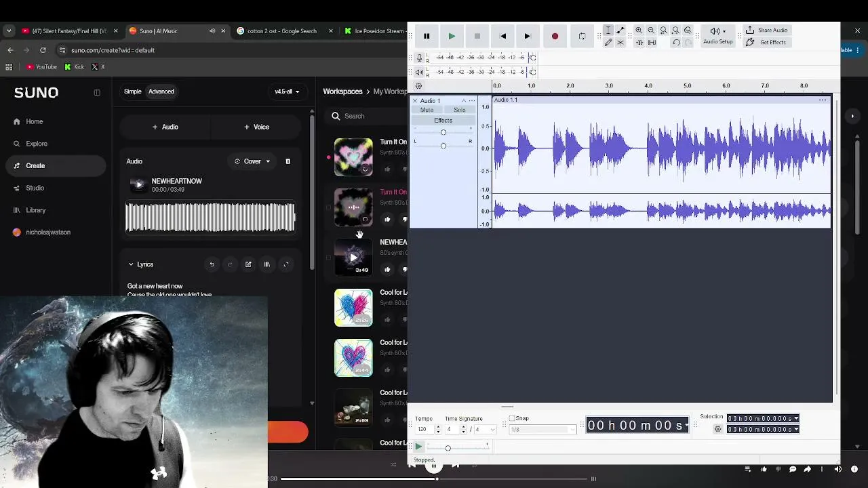Mute the Audio 1 track
The image size is (868, 488).
427,110
